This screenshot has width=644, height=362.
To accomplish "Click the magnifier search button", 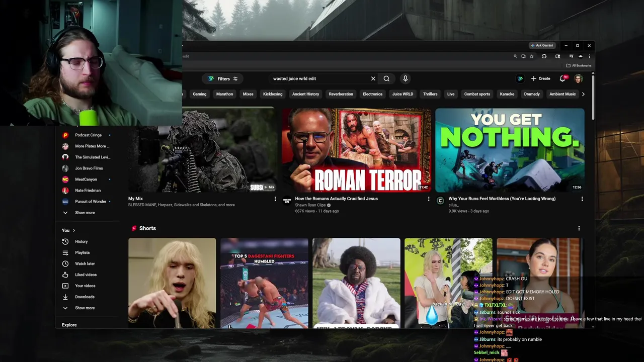I will pyautogui.click(x=386, y=78).
